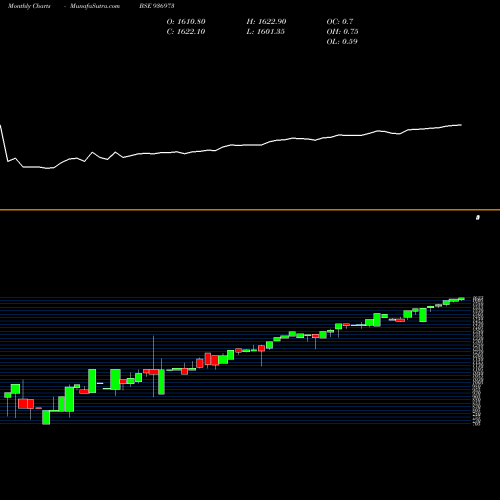
Task: Click the MunafaSutra.com label
Action: [95, 6]
